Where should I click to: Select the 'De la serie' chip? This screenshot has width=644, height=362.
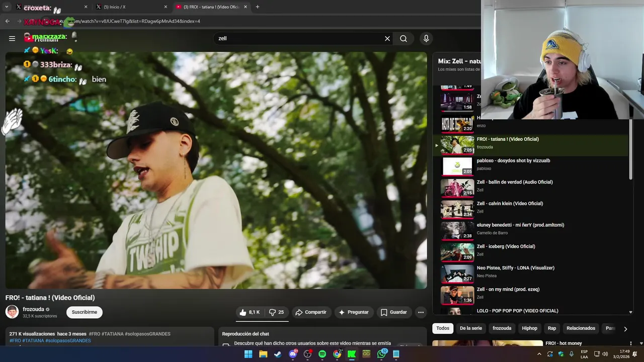pyautogui.click(x=470, y=328)
